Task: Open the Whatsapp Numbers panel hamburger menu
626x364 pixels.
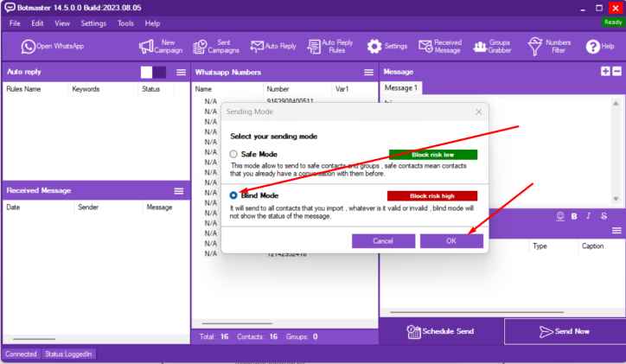Action: (x=368, y=73)
